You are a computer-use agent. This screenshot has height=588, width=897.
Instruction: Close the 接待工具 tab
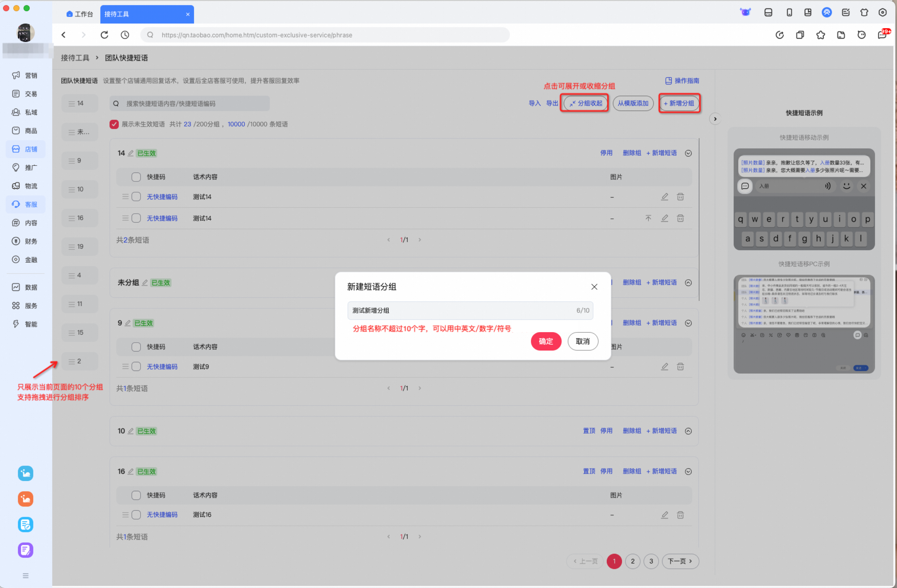click(x=188, y=14)
